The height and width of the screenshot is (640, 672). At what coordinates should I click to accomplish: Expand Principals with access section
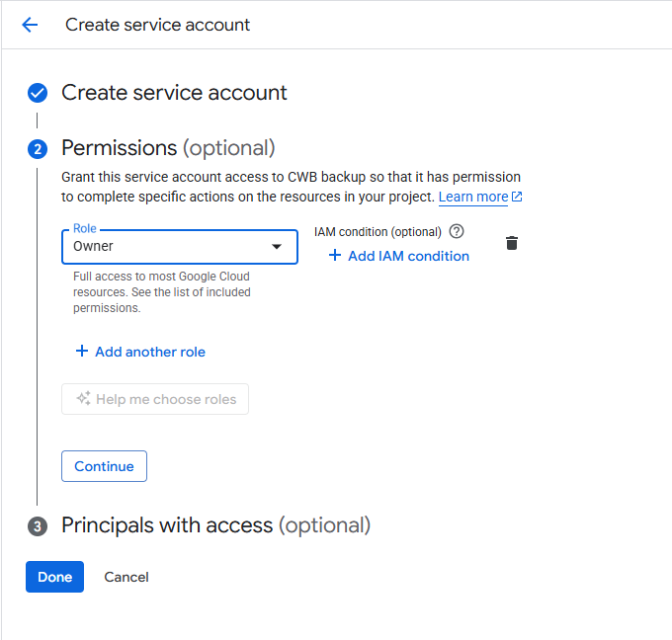(x=216, y=525)
